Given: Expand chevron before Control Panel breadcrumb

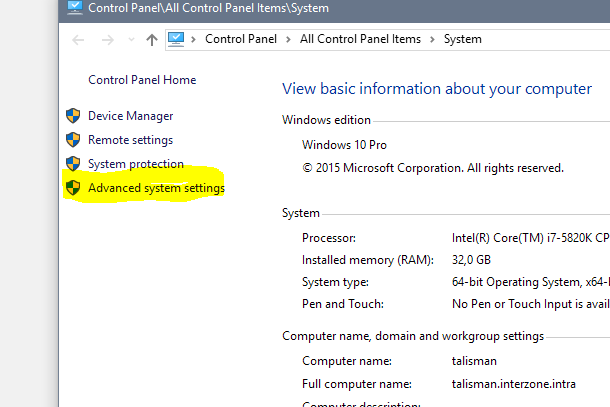Looking at the screenshot, I should (x=193, y=39).
